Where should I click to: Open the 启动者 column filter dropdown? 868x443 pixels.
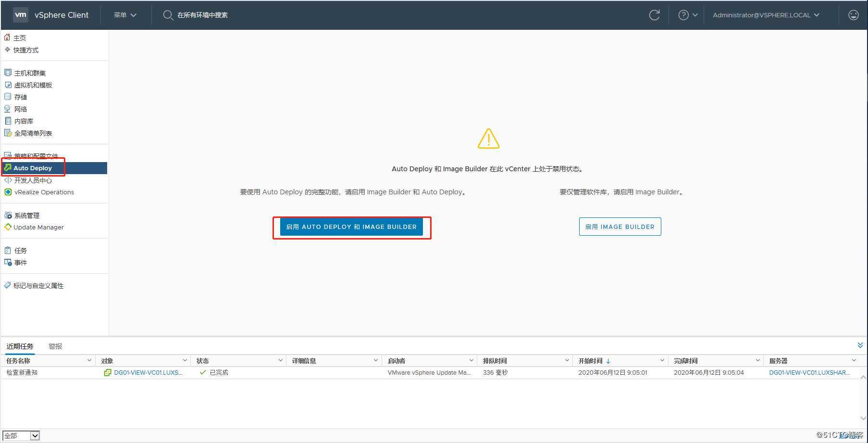[x=471, y=360]
